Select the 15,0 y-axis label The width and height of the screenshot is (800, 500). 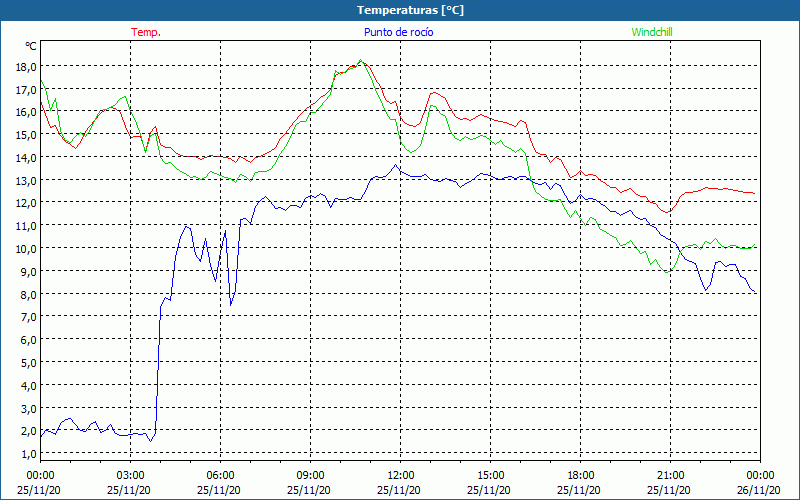(26, 135)
